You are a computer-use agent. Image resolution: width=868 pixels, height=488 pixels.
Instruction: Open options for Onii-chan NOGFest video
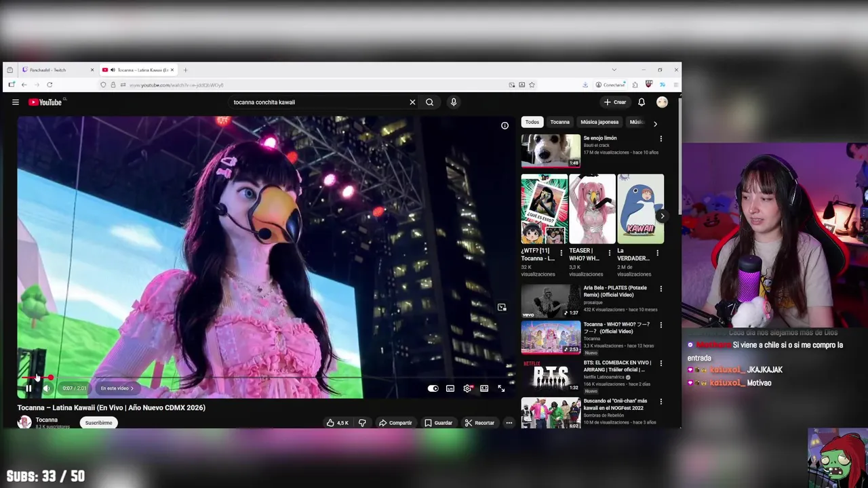tap(660, 401)
